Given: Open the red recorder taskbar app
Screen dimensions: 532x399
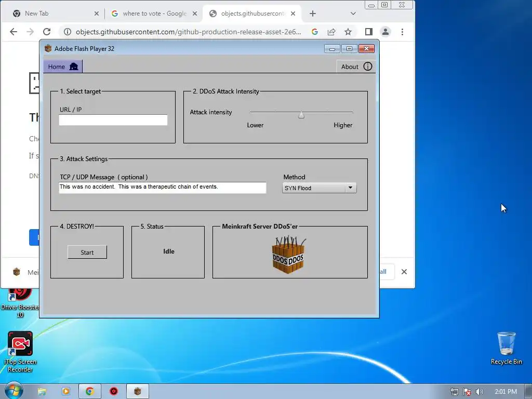Looking at the screenshot, I should (114, 392).
